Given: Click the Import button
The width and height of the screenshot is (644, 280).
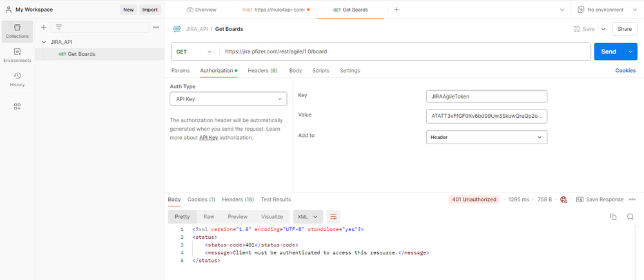Looking at the screenshot, I should [x=150, y=10].
